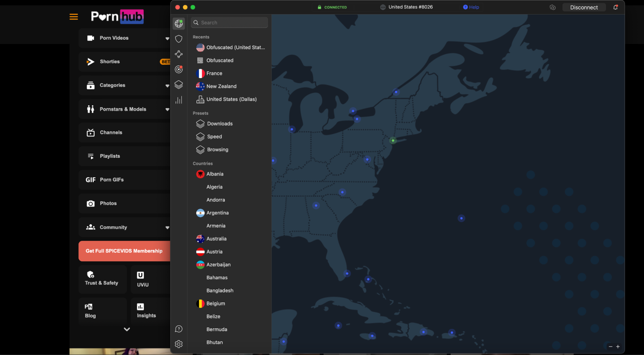644x355 pixels.
Task: Open the VPN globe tab in NordVPN sidebar
Action: (179, 24)
